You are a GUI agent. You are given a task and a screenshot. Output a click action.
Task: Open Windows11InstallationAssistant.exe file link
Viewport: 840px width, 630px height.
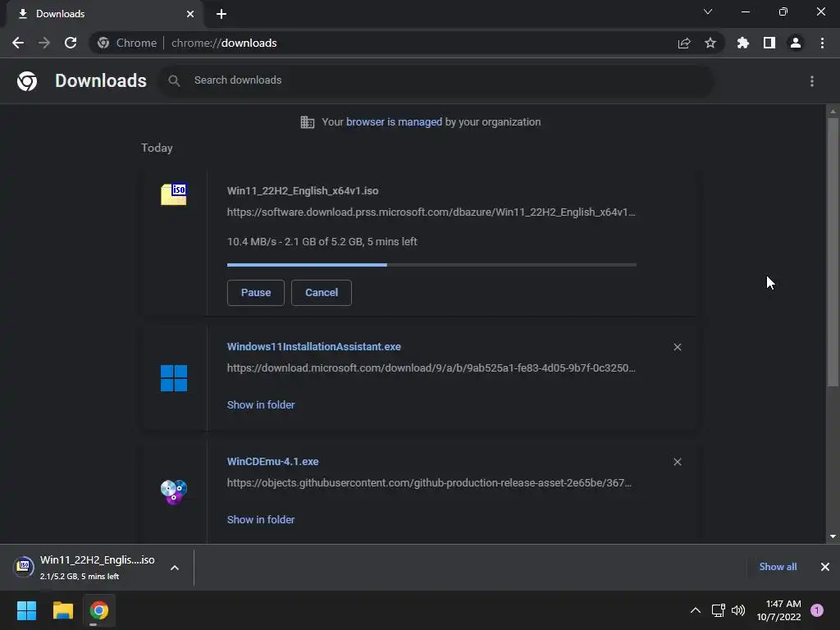[x=314, y=347]
